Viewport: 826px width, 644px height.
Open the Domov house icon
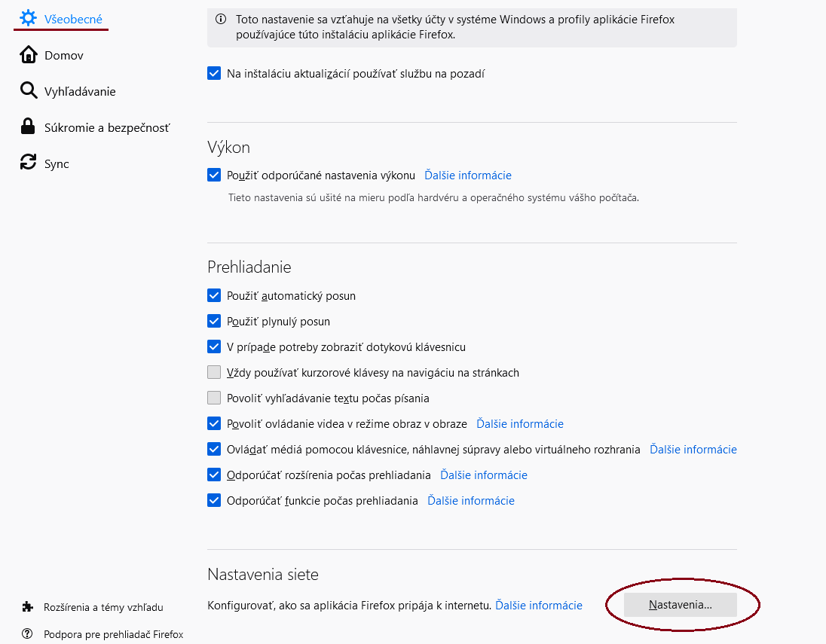click(29, 55)
